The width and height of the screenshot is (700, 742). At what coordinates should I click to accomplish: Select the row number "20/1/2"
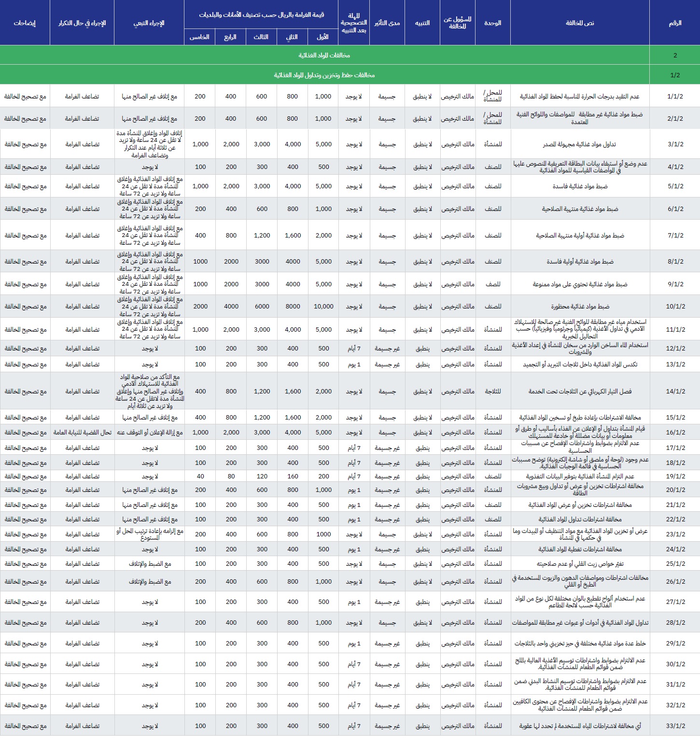675,490
